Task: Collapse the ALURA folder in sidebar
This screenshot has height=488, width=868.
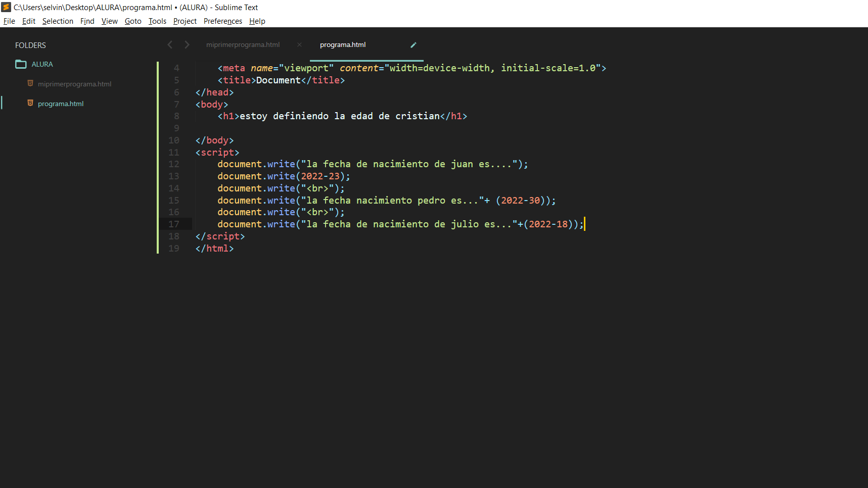Action: click(x=42, y=64)
